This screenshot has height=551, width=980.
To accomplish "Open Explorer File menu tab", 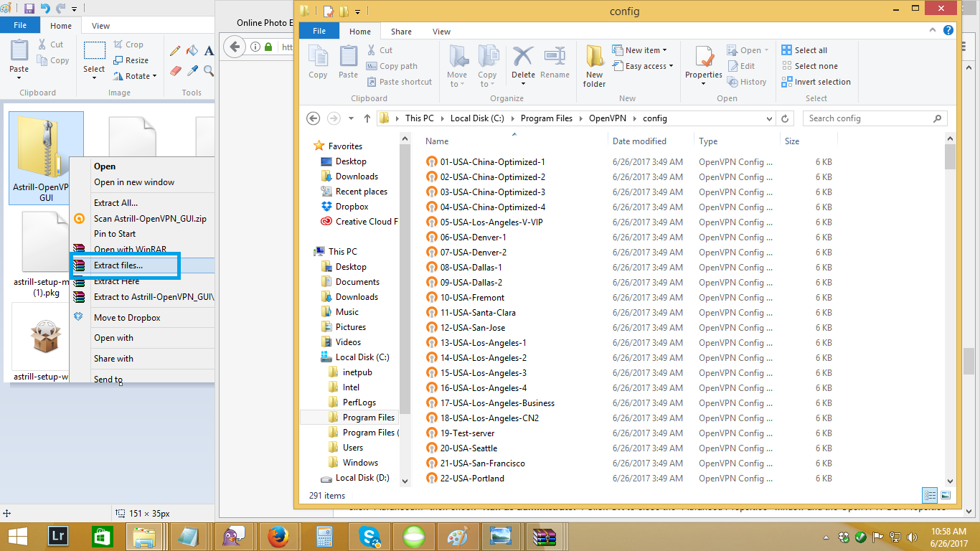I will click(x=319, y=31).
